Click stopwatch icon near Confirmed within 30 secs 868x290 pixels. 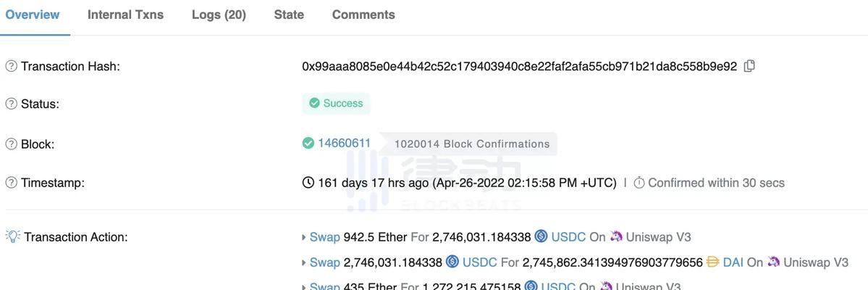click(x=639, y=183)
